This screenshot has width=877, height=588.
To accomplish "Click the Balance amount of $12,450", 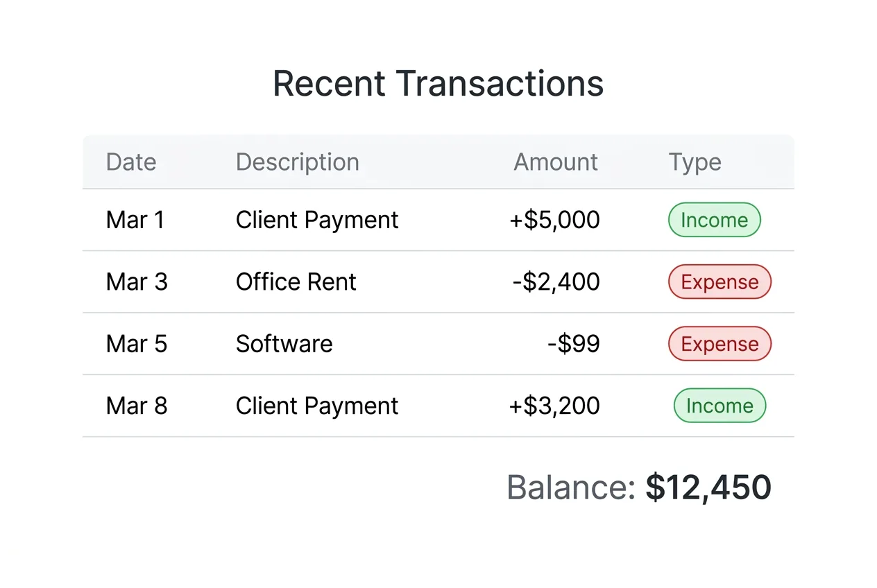I will point(708,487).
